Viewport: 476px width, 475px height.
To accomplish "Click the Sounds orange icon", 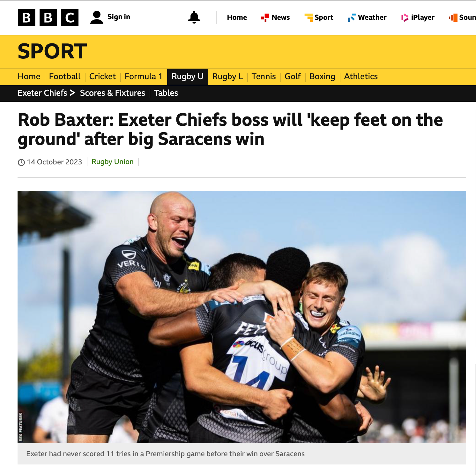I will [453, 18].
